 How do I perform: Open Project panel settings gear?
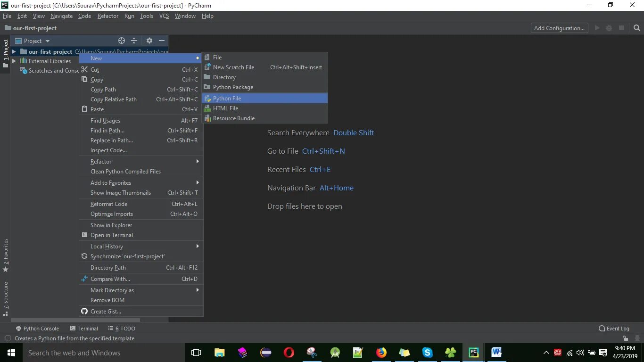click(x=149, y=41)
